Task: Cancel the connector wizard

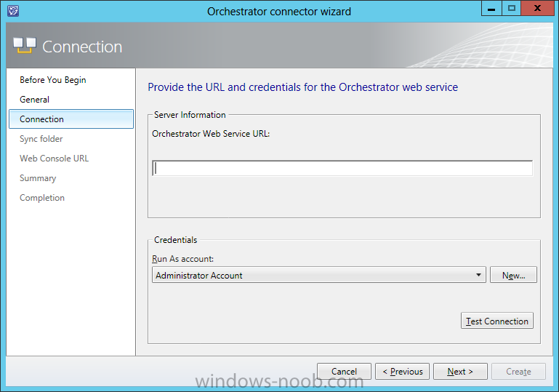Action: pyautogui.click(x=344, y=372)
